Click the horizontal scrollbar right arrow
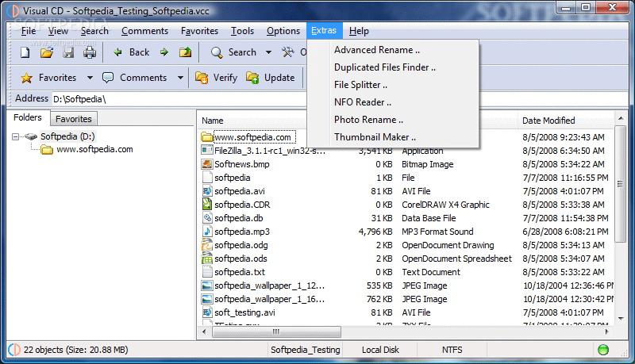 click(x=607, y=331)
